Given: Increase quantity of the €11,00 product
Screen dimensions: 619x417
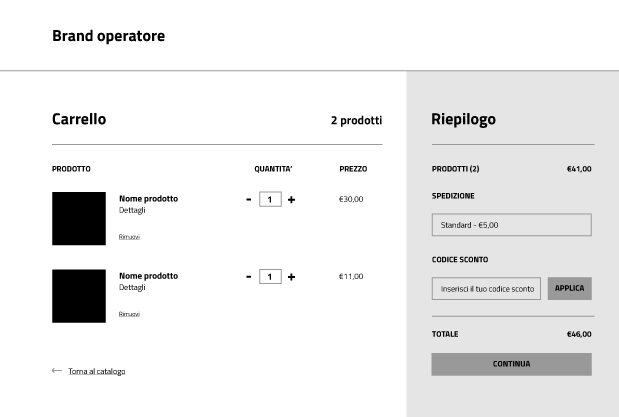Looking at the screenshot, I should tap(291, 277).
